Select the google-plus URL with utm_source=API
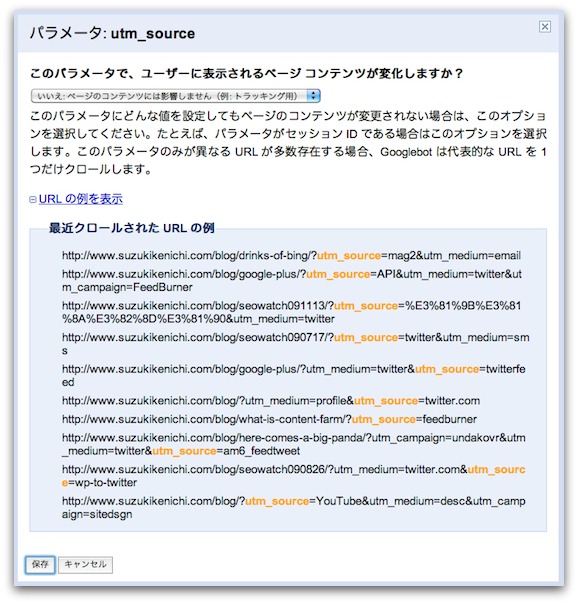This screenshot has height=604, width=578. click(292, 280)
